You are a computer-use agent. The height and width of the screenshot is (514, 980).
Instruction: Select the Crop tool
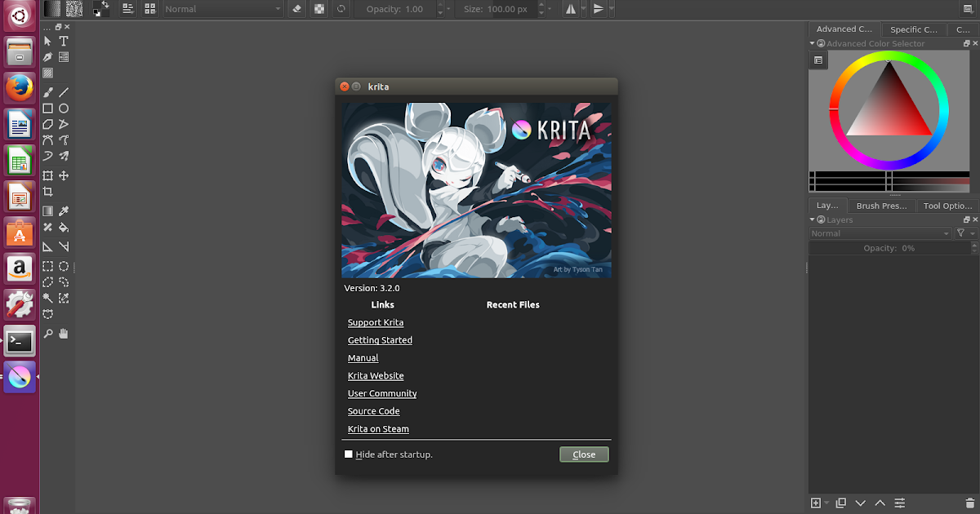[48, 192]
